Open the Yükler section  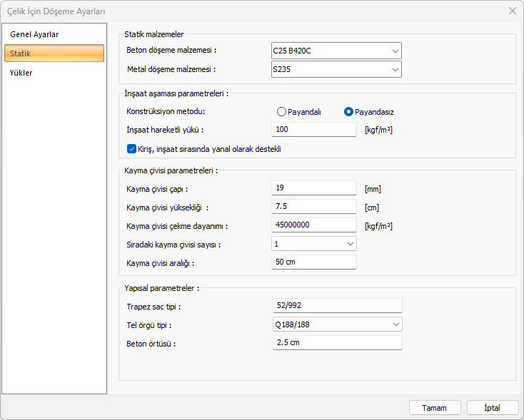pyautogui.click(x=21, y=73)
